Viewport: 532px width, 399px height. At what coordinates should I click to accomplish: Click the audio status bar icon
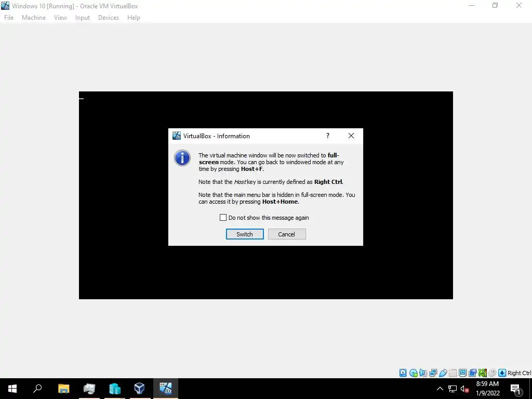[423, 373]
